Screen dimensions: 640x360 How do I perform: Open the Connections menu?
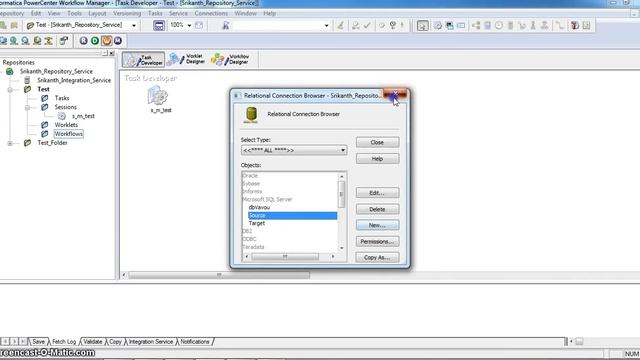click(x=211, y=13)
